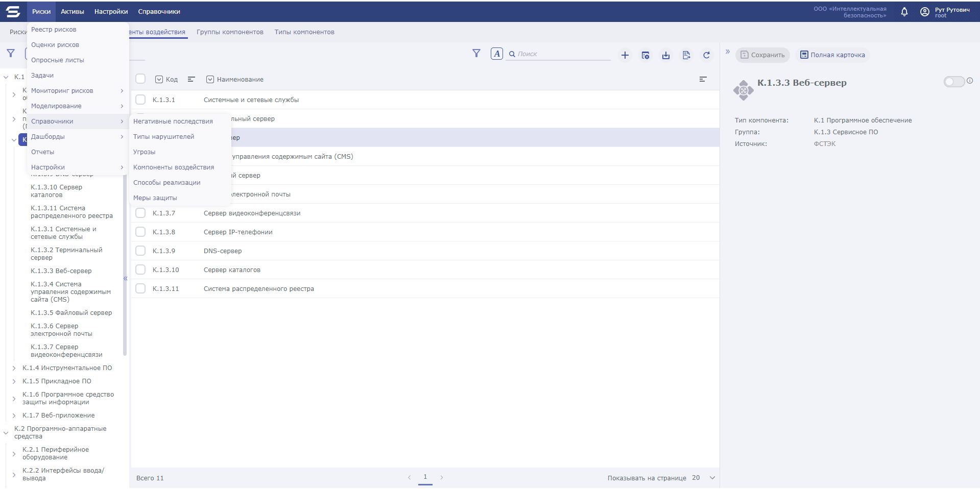The image size is (980, 489).
Task: Open the Риски top menu
Action: tap(41, 12)
